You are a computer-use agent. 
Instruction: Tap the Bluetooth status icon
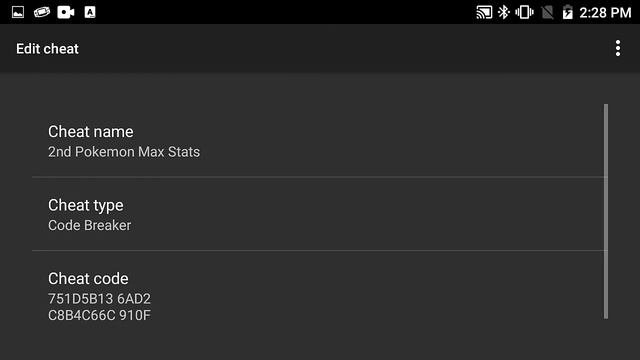coord(504,12)
